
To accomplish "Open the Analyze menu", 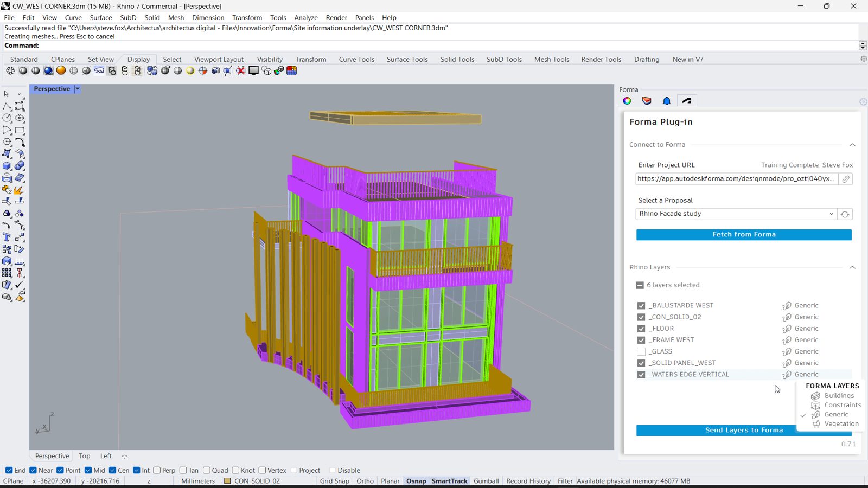I will click(305, 18).
